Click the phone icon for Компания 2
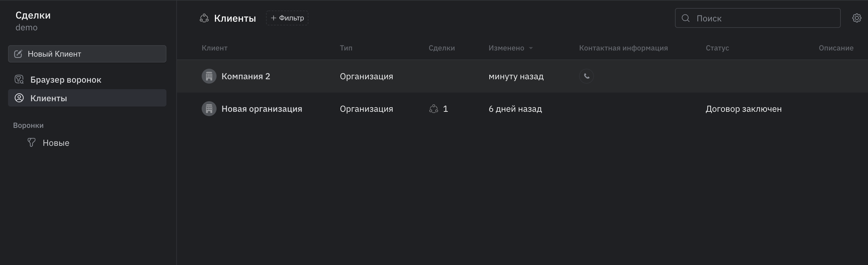 [x=586, y=76]
